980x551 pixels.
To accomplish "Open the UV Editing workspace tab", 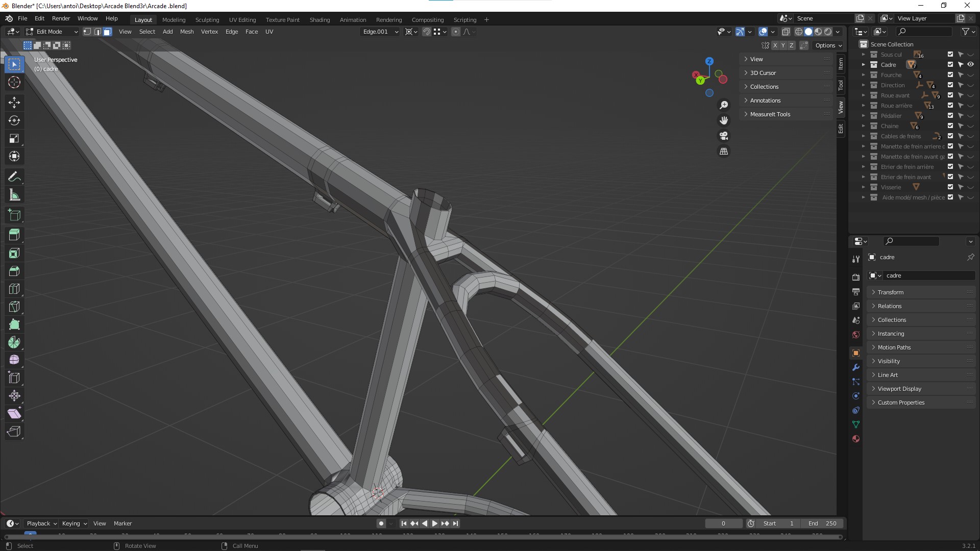I will click(x=242, y=20).
